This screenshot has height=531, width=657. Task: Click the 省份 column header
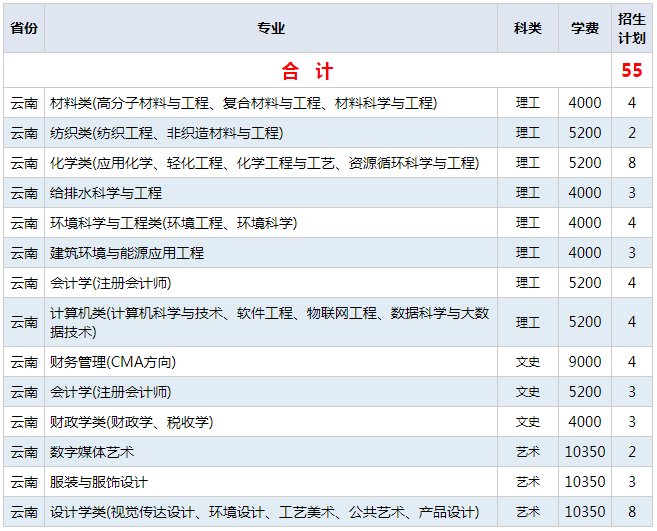(24, 28)
